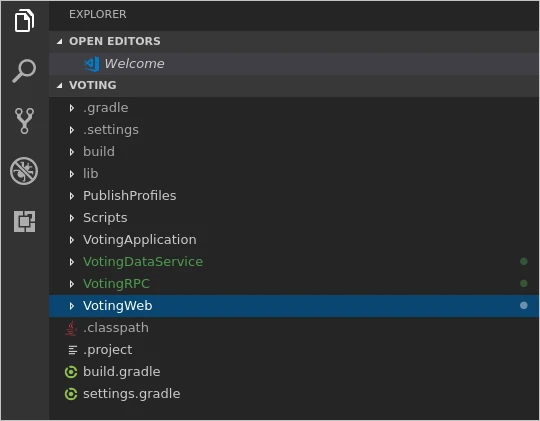The width and height of the screenshot is (540, 421).
Task: Collapse the VOTING folder section
Action: (x=60, y=85)
